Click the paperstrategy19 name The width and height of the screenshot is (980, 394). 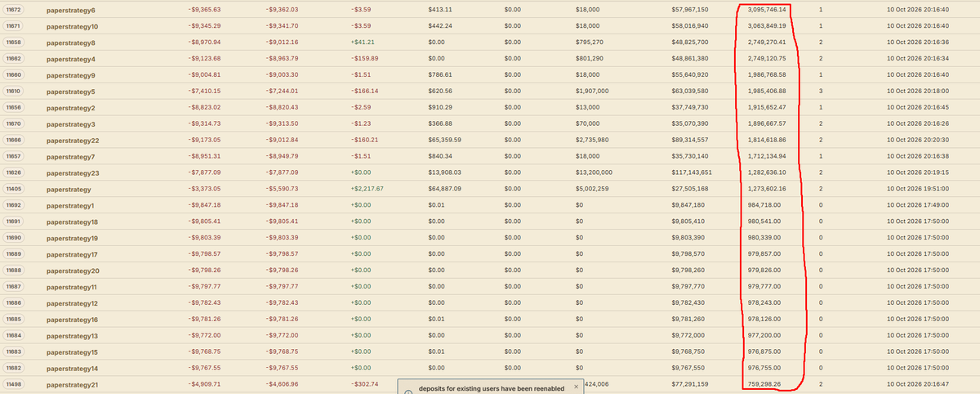pyautogui.click(x=73, y=238)
